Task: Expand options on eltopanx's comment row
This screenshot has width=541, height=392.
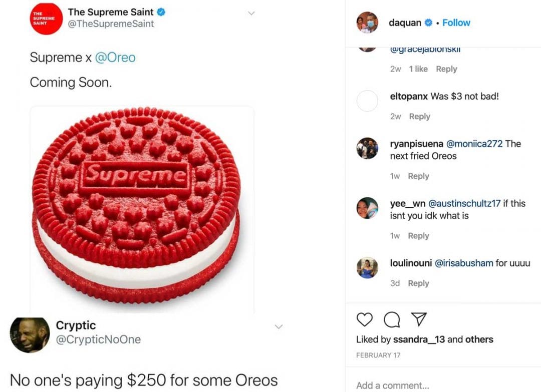Action: (x=420, y=116)
